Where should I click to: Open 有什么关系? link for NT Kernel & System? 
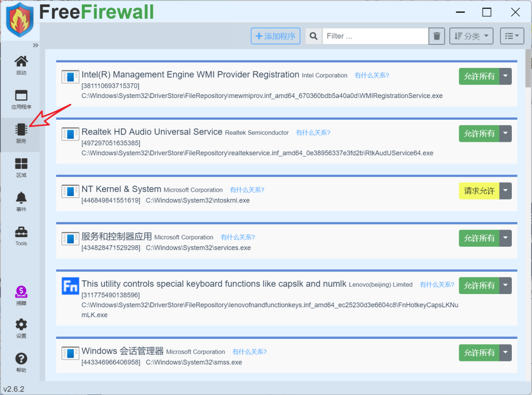coord(247,190)
